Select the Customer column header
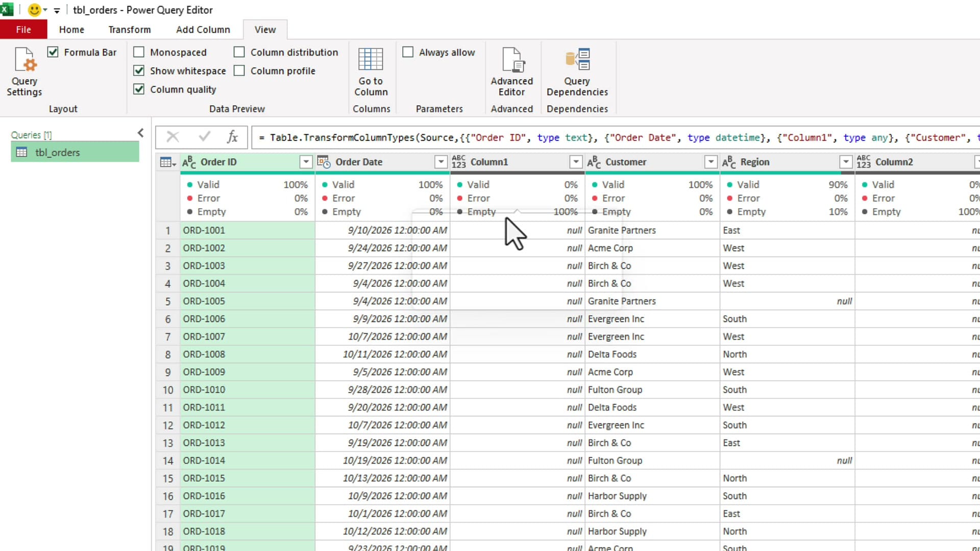980x551 pixels. (x=626, y=162)
